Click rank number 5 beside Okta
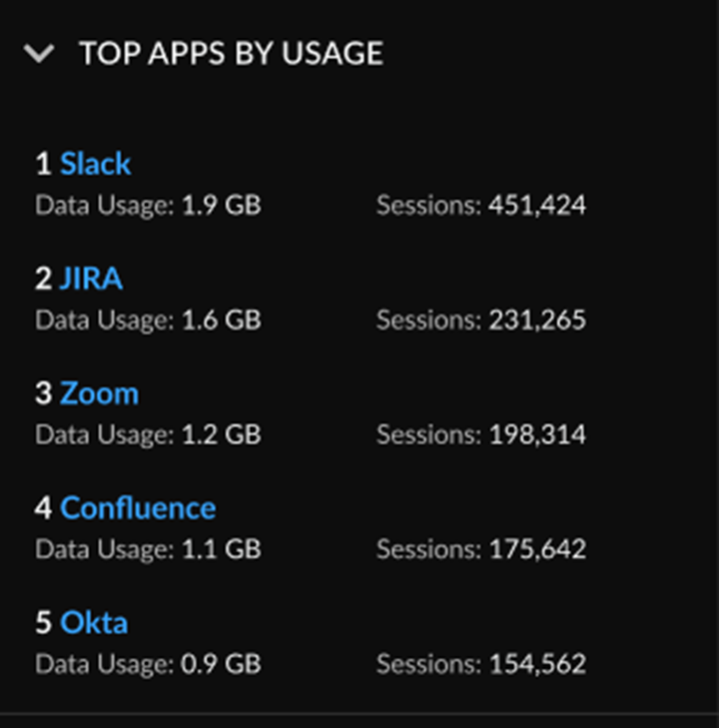Viewport: 719px width, 728px height. pos(43,623)
